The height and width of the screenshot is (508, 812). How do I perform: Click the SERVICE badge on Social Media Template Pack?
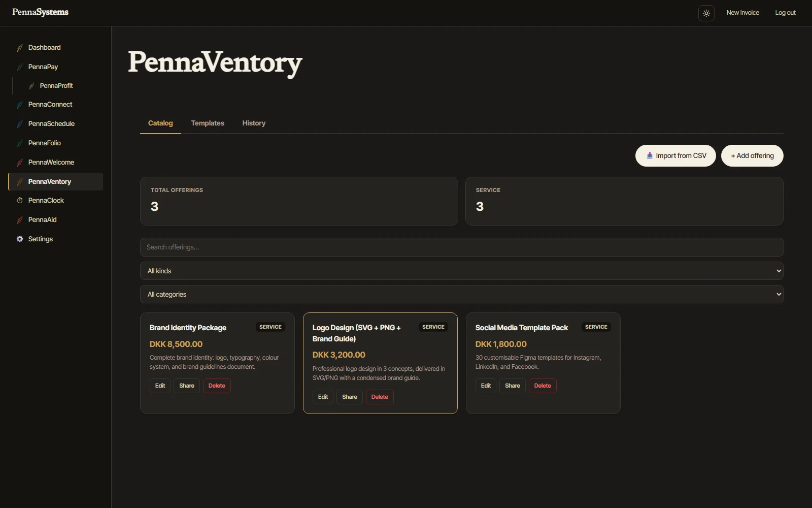click(x=596, y=327)
